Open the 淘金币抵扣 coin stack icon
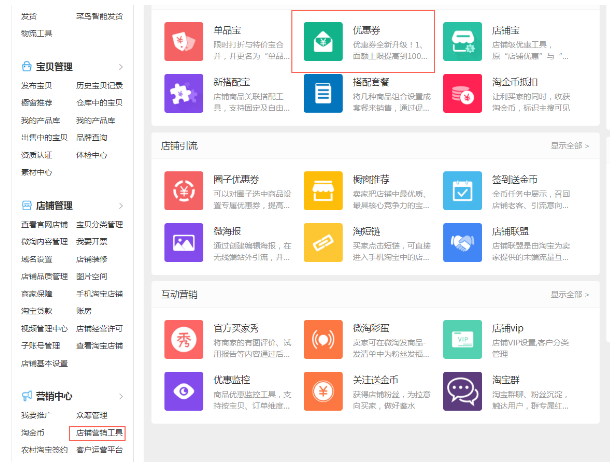The height and width of the screenshot is (462, 615). click(x=462, y=93)
